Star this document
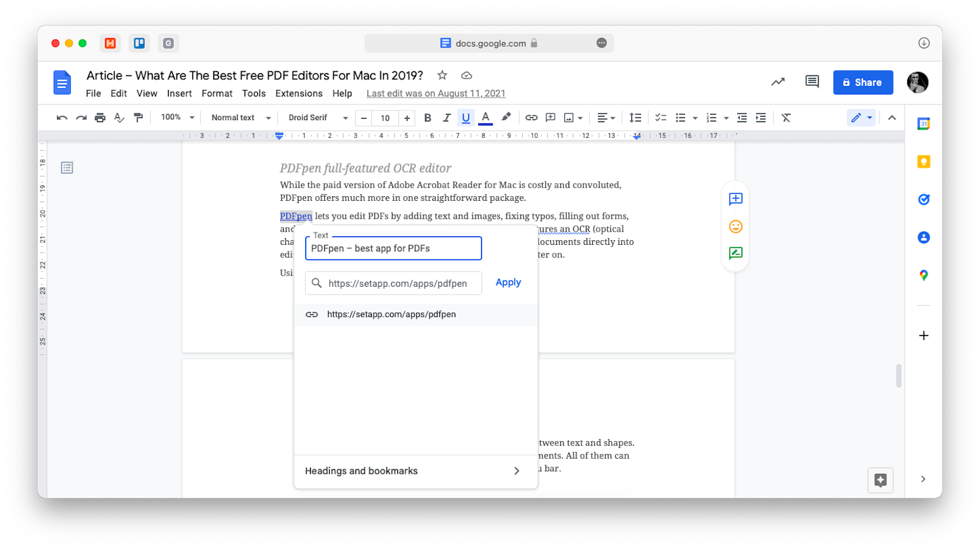980x548 pixels. 442,75
